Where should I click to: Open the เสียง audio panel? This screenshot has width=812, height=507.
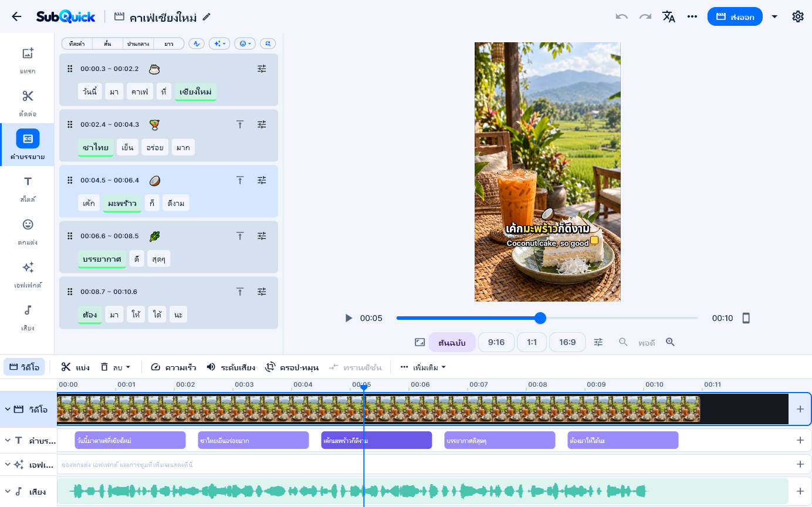point(28,317)
